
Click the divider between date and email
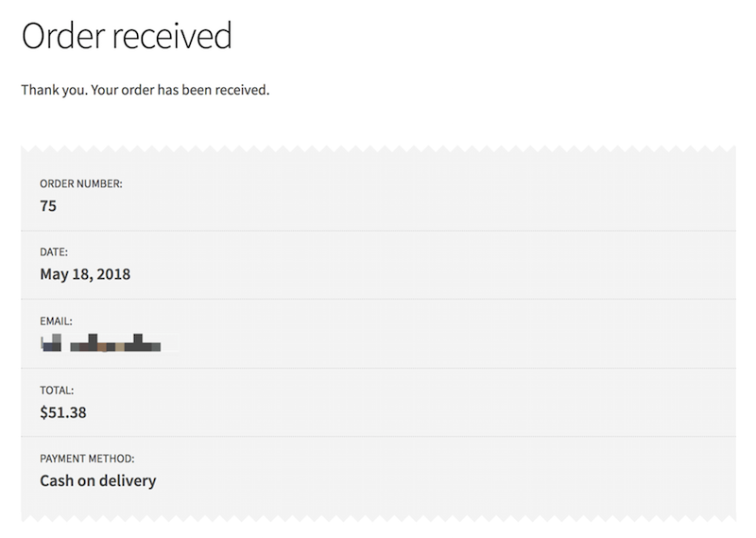378,299
